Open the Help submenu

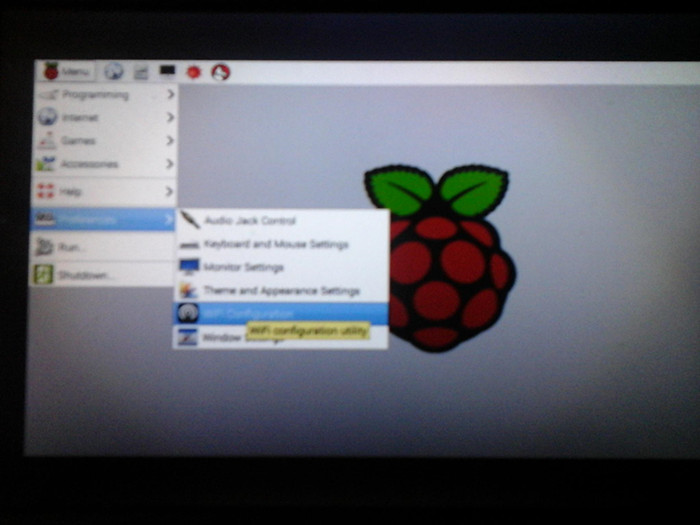tap(105, 192)
